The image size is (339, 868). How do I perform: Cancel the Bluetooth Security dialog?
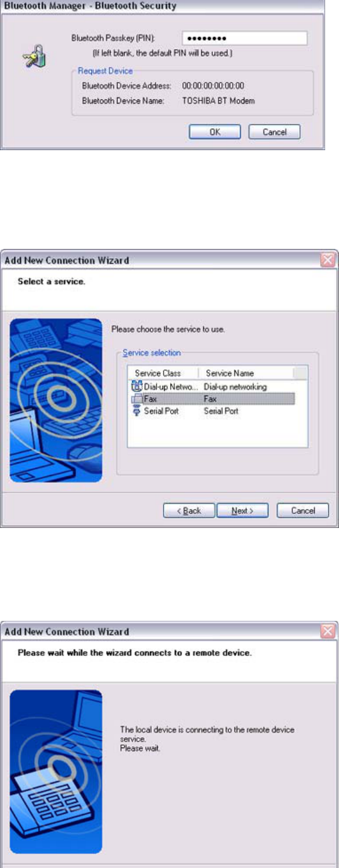(275, 132)
